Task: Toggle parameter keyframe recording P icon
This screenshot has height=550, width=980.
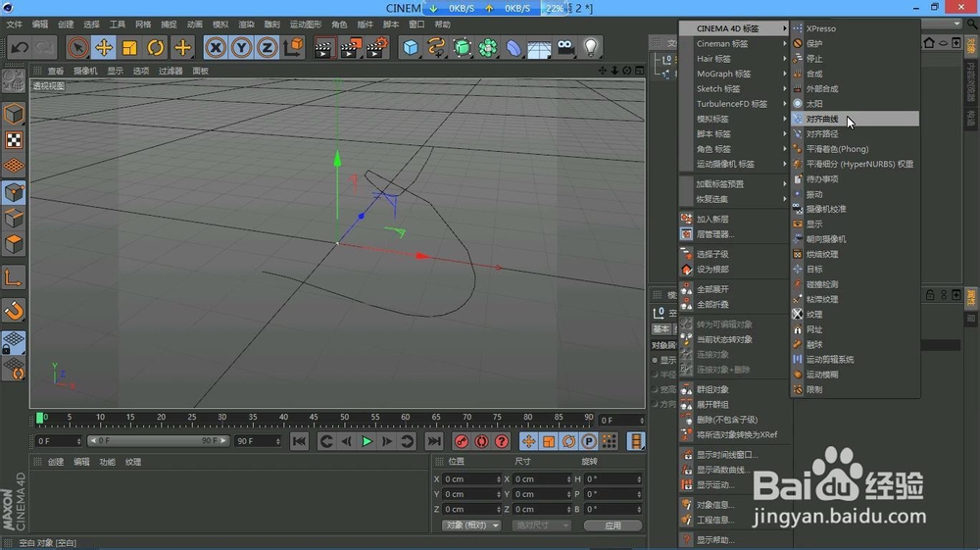Action: click(589, 441)
